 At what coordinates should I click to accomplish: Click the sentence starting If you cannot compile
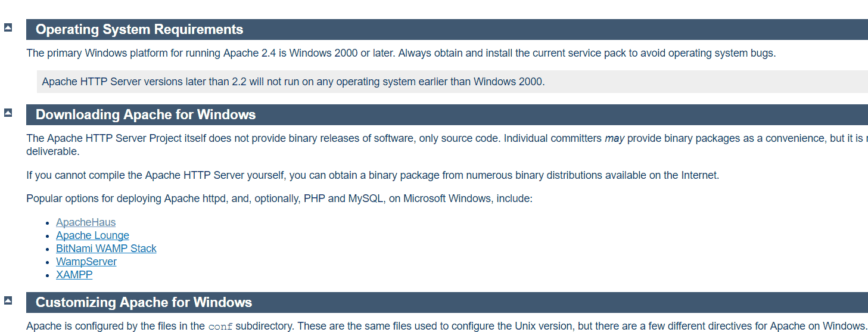click(x=372, y=175)
